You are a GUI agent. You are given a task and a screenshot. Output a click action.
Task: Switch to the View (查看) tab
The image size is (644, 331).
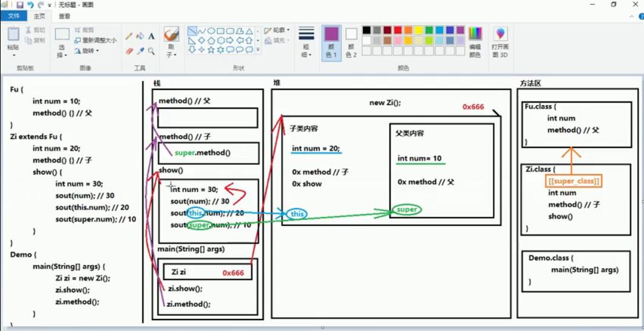[65, 16]
